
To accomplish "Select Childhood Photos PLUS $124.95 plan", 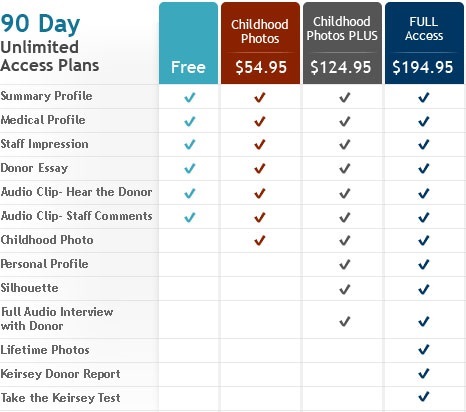I will pos(342,43).
